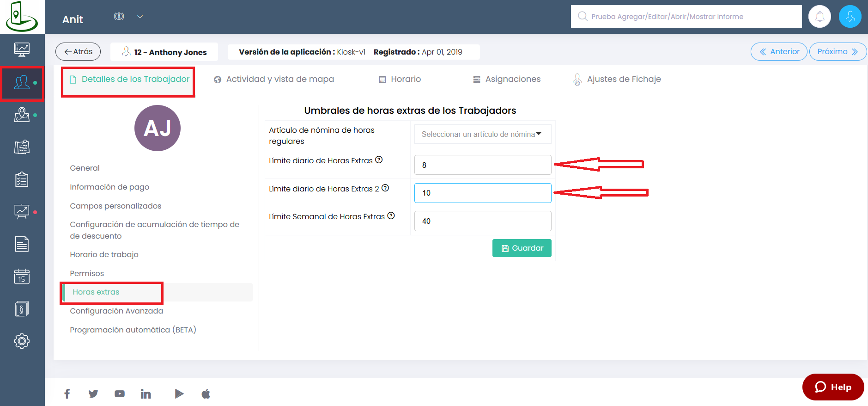Open the chart presentation sidebar icon
This screenshot has height=406, width=868.
coord(22,212)
